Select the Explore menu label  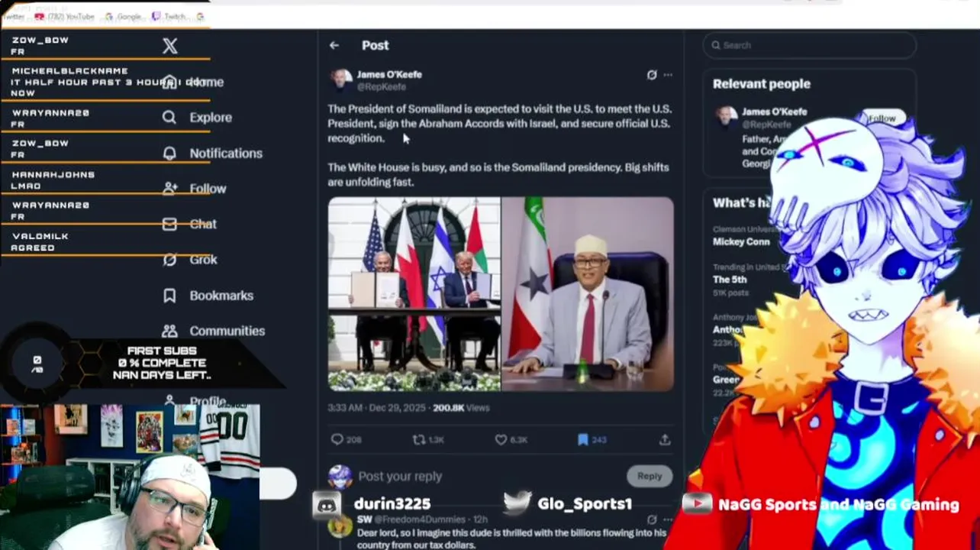point(211,118)
